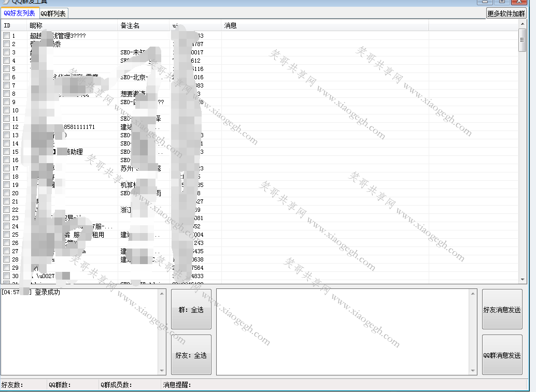The height and width of the screenshot is (392, 536).
Task: Tick the checkbox for row ID 5
Action: [7, 69]
